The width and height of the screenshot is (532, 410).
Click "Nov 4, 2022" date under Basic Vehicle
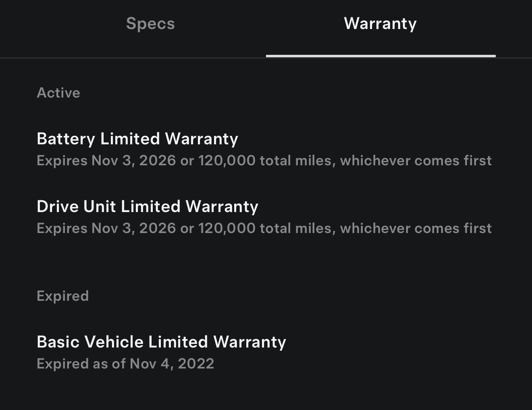coord(172,364)
